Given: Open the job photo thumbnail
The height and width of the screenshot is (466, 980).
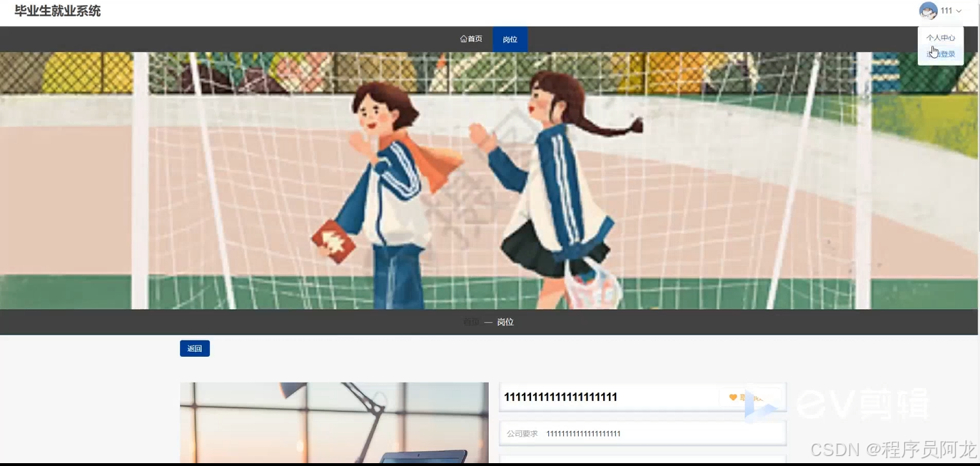Looking at the screenshot, I should tap(334, 422).
